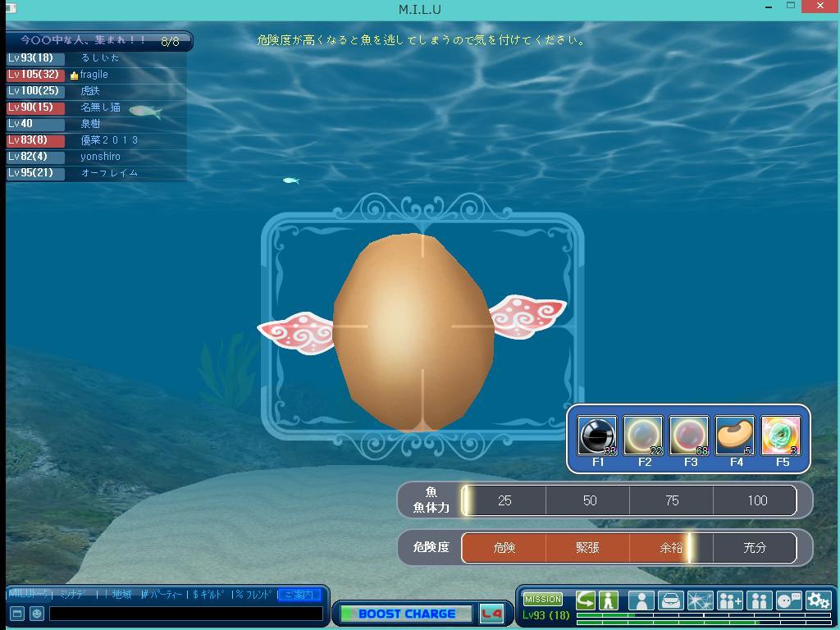Open the emoticon smiley picker

[x=37, y=614]
